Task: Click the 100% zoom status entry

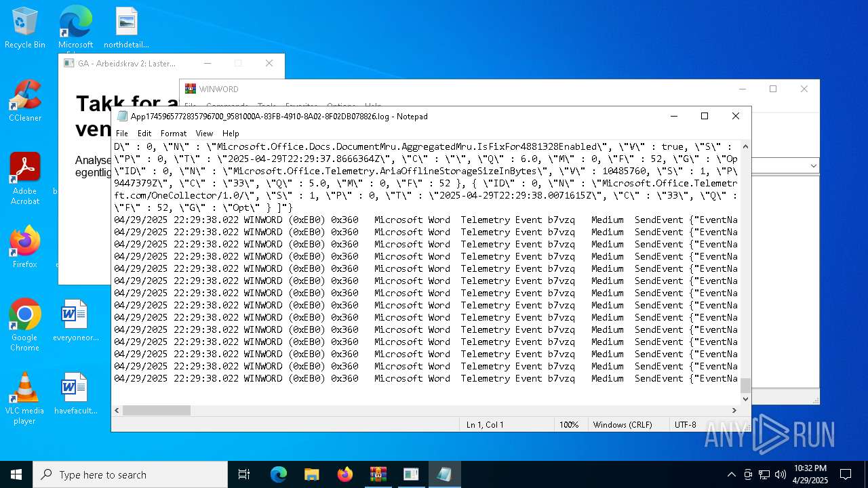Action: click(569, 424)
